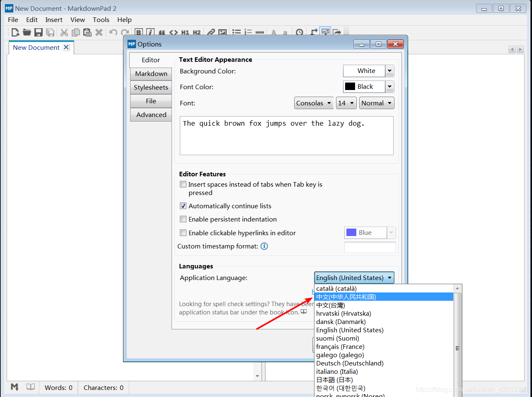
Task: Choose Deutsch (Deutschland) in language list
Action: 384,363
